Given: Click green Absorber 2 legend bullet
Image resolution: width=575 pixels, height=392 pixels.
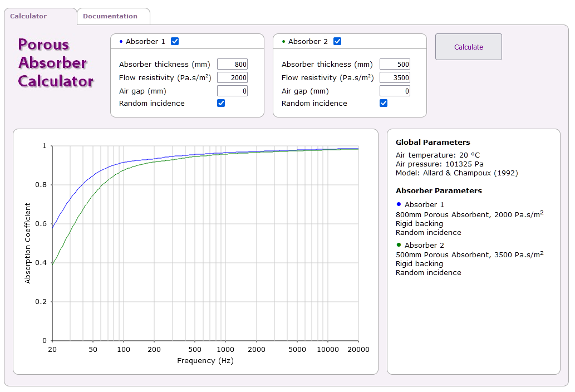Looking at the screenshot, I should (x=399, y=244).
